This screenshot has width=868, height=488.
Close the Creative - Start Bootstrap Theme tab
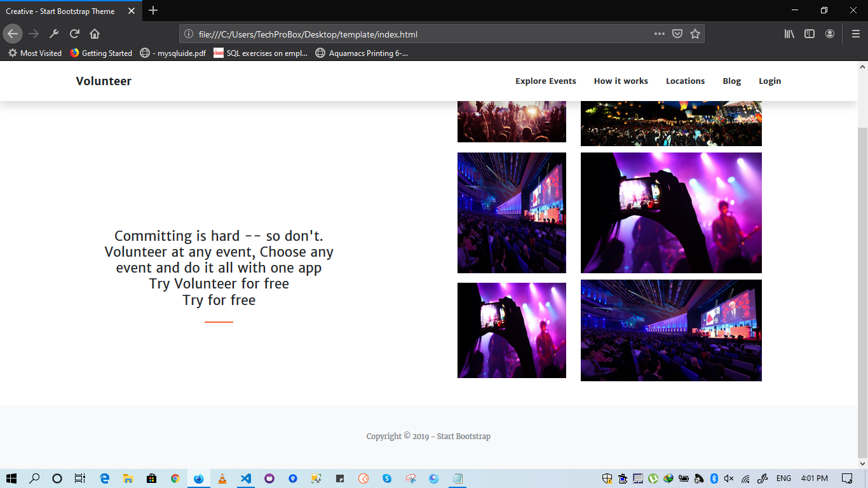click(132, 11)
